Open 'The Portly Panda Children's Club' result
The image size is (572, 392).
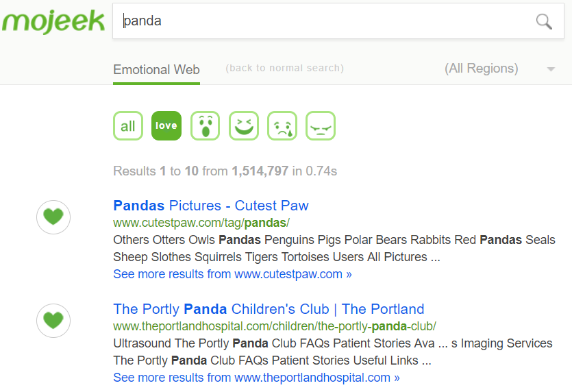pyautogui.click(x=269, y=308)
